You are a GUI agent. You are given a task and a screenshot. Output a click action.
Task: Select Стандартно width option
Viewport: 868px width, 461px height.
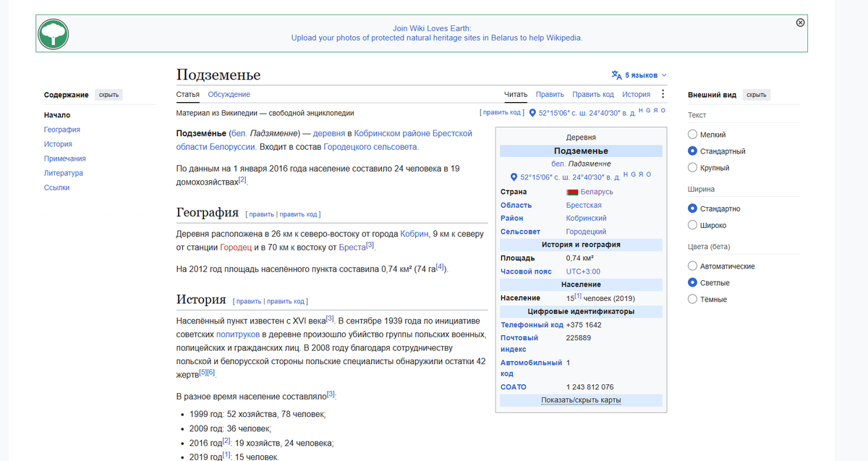coord(692,208)
